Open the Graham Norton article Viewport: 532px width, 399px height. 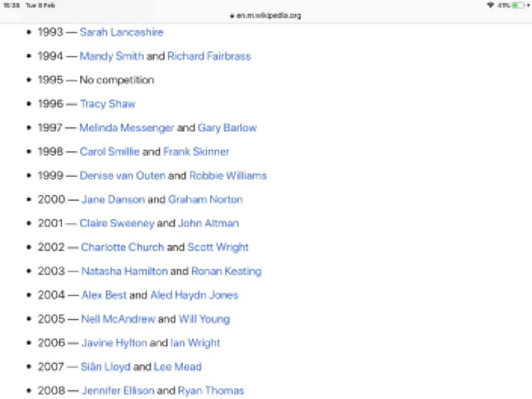pos(205,199)
